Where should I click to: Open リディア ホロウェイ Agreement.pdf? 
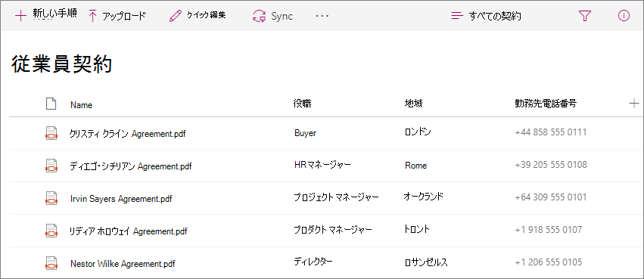point(129,231)
